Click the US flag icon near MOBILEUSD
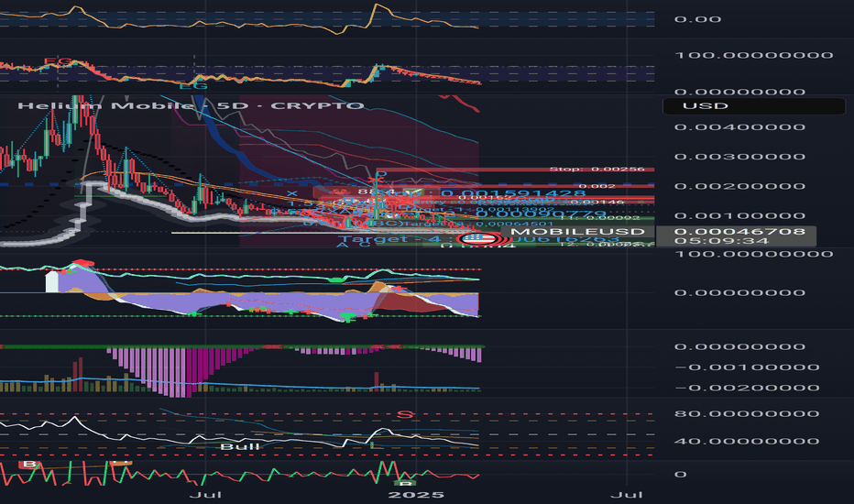The image size is (854, 504). pos(477,238)
